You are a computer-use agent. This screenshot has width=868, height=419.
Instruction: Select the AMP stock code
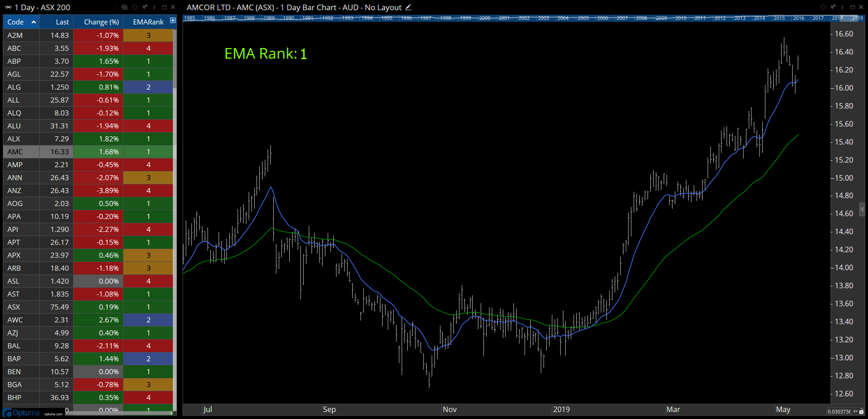pyautogui.click(x=15, y=164)
